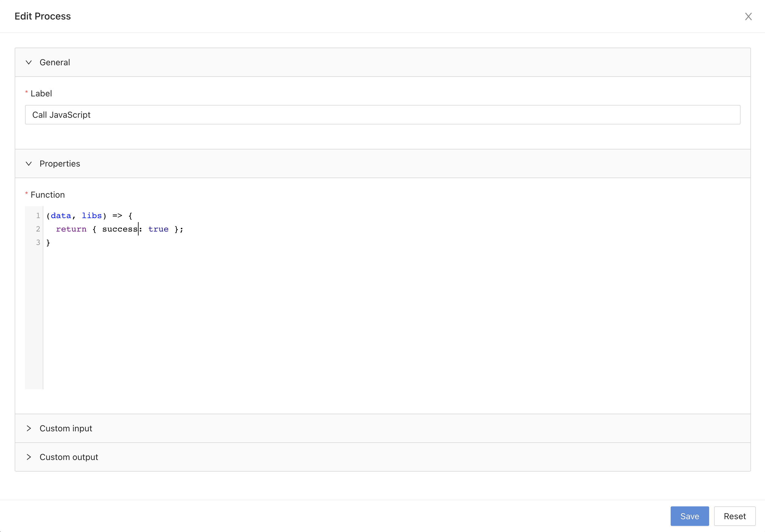Click line number 2 in gutter
The width and height of the screenshot is (765, 532).
38,229
